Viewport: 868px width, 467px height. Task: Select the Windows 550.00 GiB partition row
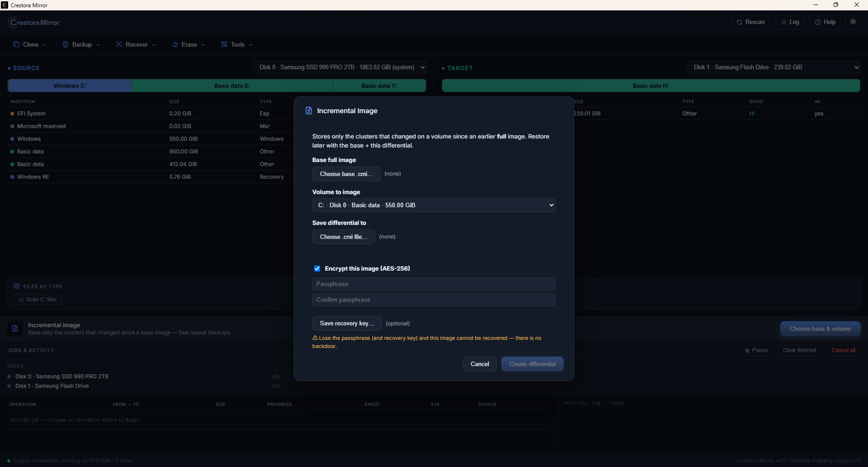(151, 139)
